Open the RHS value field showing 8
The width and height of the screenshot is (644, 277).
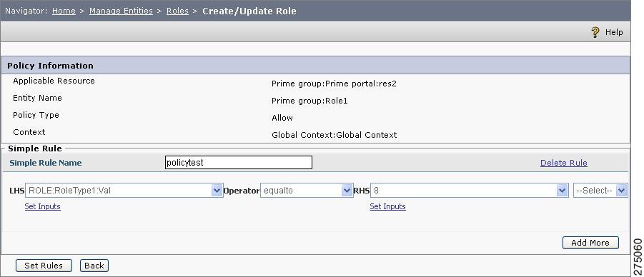(470, 191)
